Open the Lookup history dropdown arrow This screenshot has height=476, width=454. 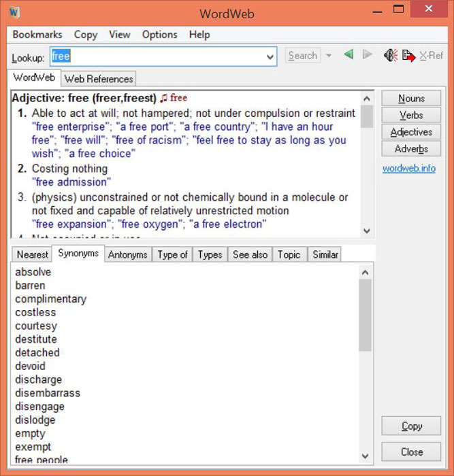point(270,56)
